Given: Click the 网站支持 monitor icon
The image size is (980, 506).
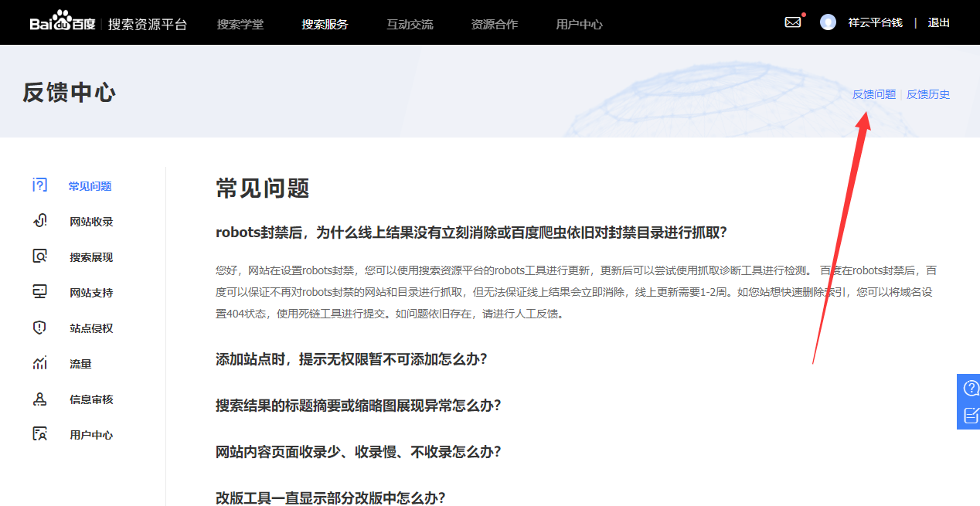Looking at the screenshot, I should (x=39, y=292).
